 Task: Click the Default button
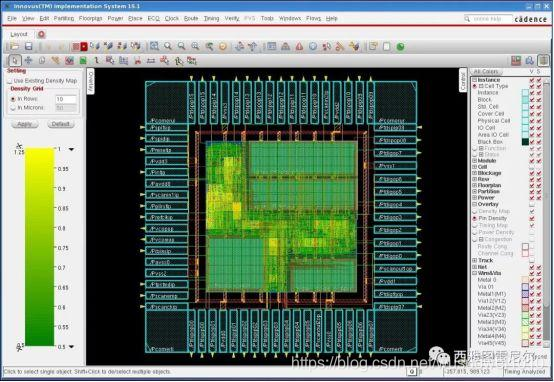click(x=60, y=124)
